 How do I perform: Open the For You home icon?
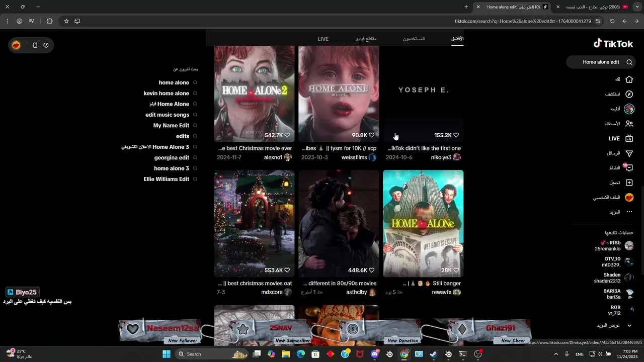click(629, 79)
